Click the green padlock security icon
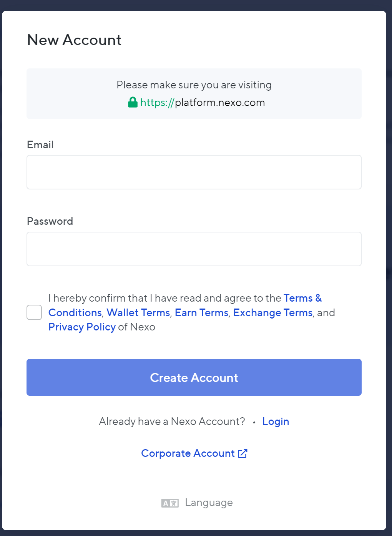This screenshot has width=392, height=536. [x=133, y=102]
